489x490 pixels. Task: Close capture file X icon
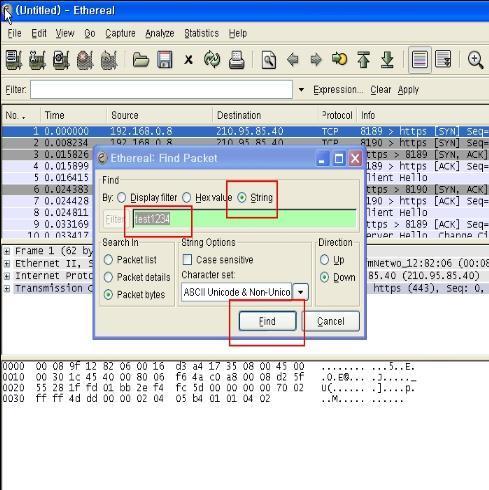click(x=188, y=60)
